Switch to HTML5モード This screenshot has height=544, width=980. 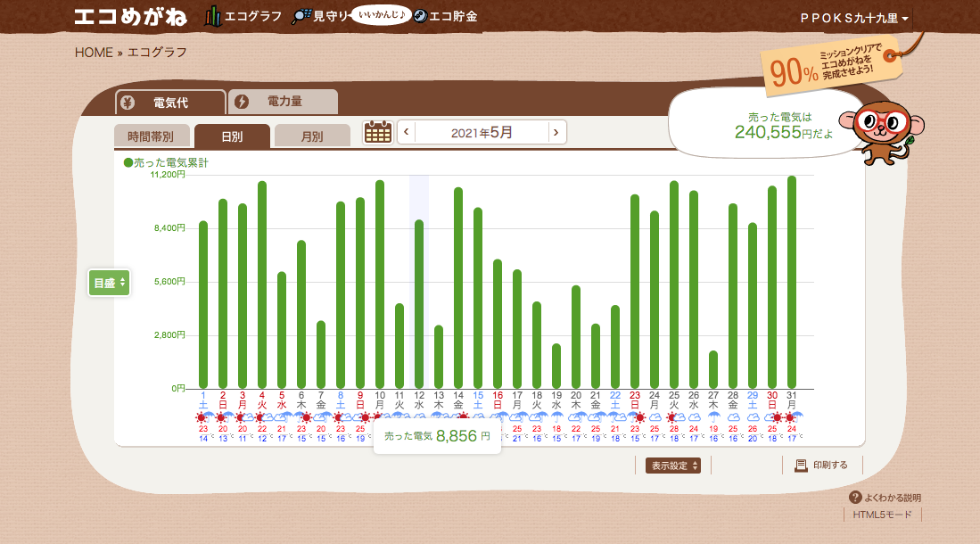click(x=883, y=515)
